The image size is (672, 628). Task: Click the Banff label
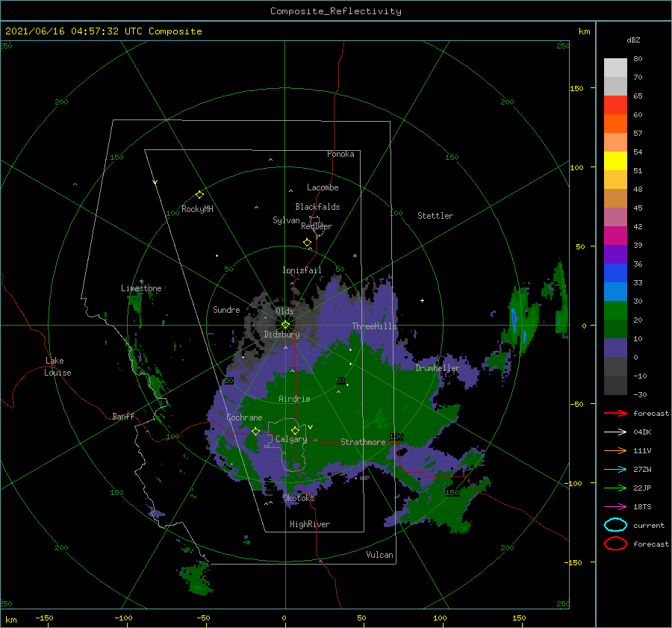point(123,417)
